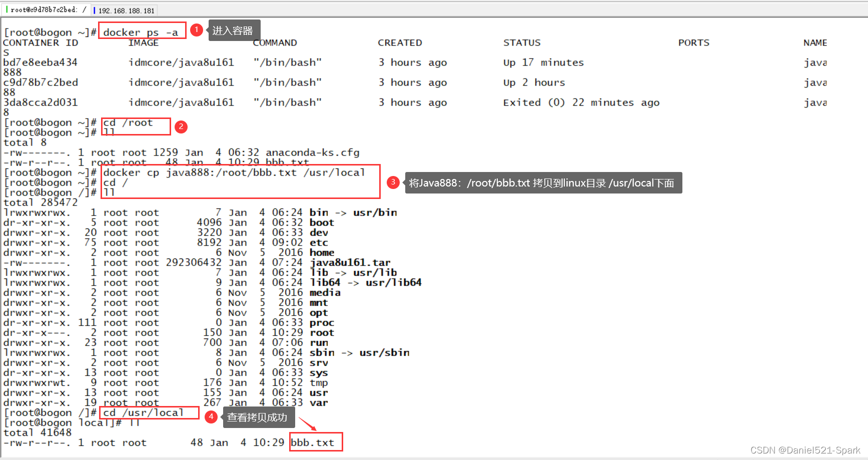The height and width of the screenshot is (460, 868).
Task: Click the PORTS column header
Action: tap(694, 43)
